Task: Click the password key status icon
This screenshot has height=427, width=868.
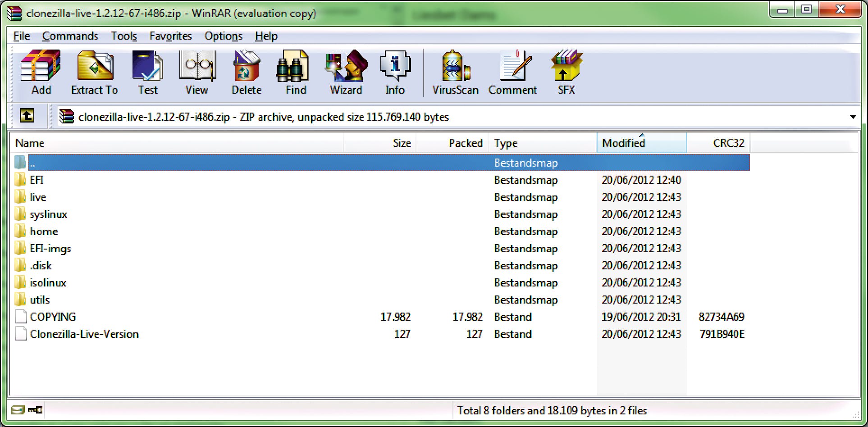Action: (x=35, y=410)
